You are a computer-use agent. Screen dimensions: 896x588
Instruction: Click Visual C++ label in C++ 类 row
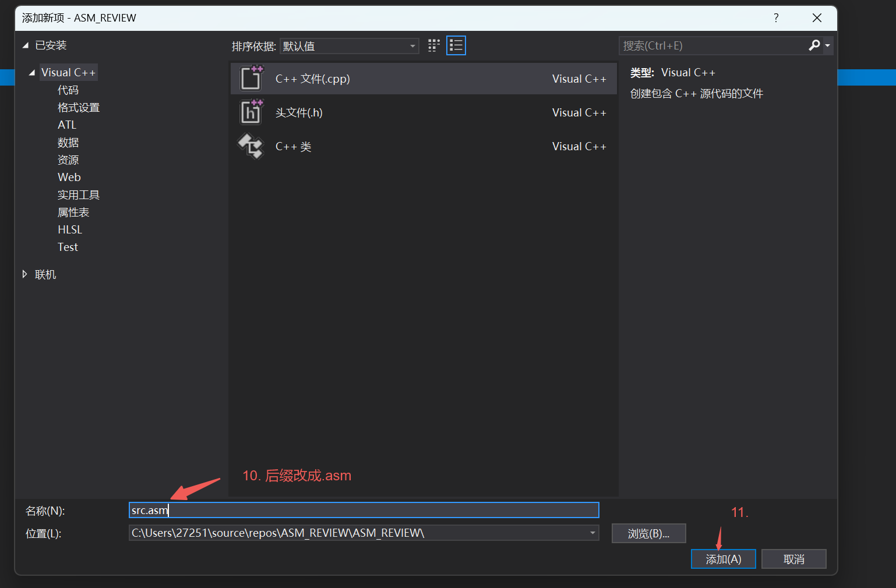[x=579, y=146]
